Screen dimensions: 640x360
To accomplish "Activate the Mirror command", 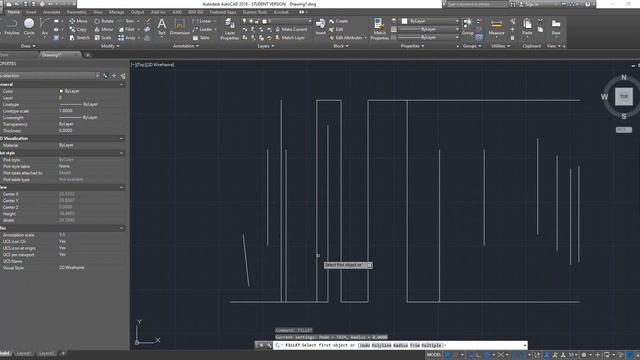I will 104,29.
